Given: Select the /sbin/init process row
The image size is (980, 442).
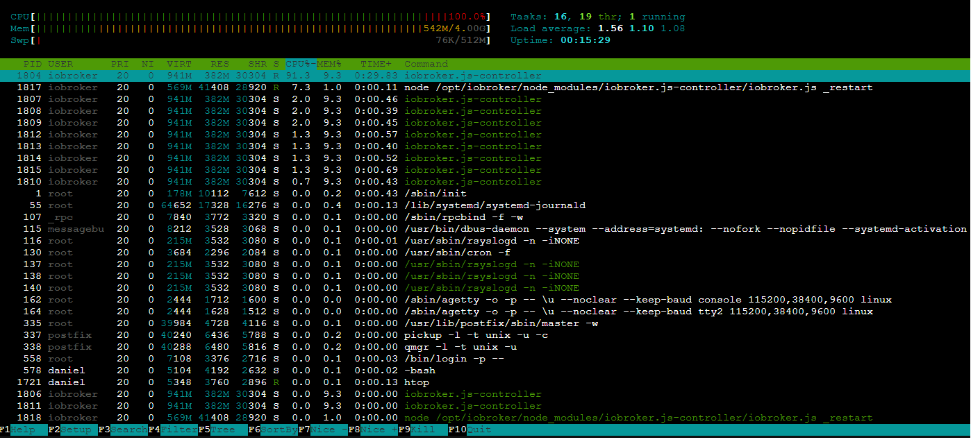Looking at the screenshot, I should [x=485, y=194].
